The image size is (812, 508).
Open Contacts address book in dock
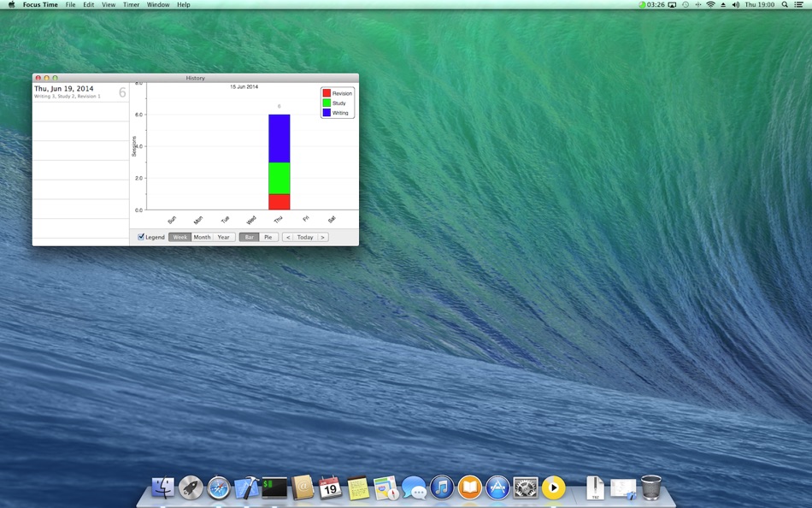tap(303, 487)
